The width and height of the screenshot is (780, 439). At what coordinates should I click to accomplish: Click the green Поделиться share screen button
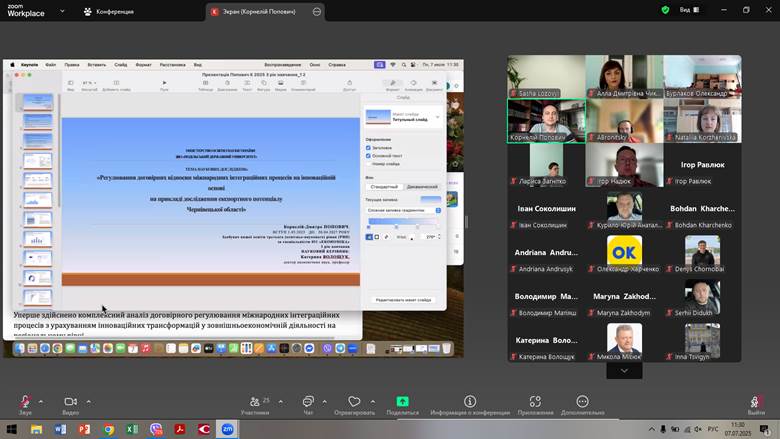(x=402, y=401)
